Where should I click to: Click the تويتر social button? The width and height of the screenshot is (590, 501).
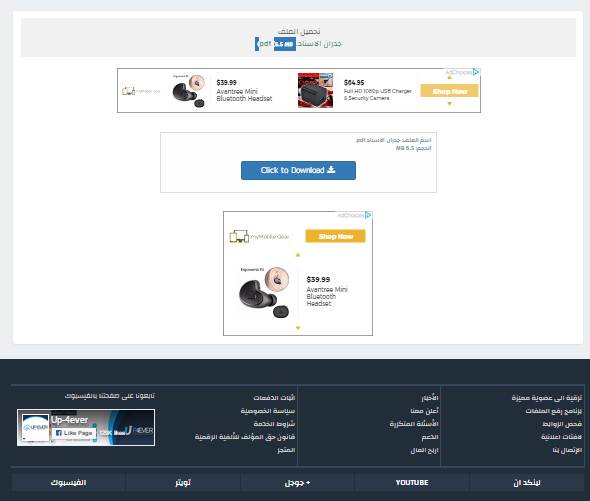183,483
